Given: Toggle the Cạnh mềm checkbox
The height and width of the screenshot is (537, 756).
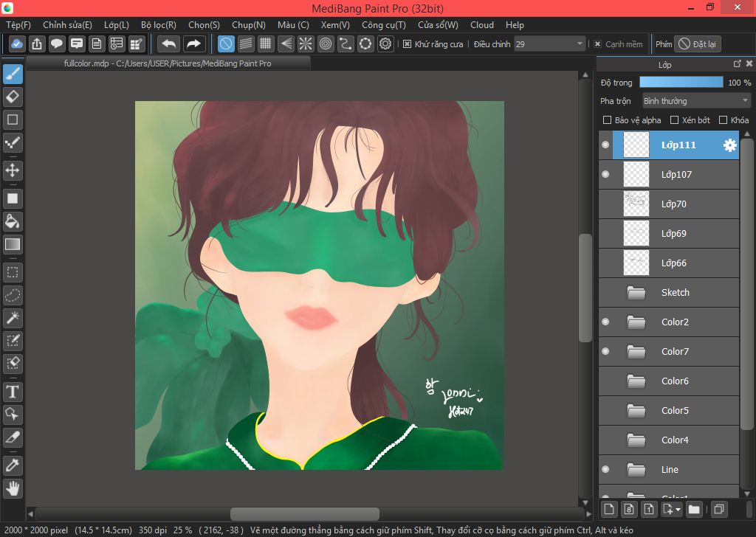Looking at the screenshot, I should click(597, 44).
